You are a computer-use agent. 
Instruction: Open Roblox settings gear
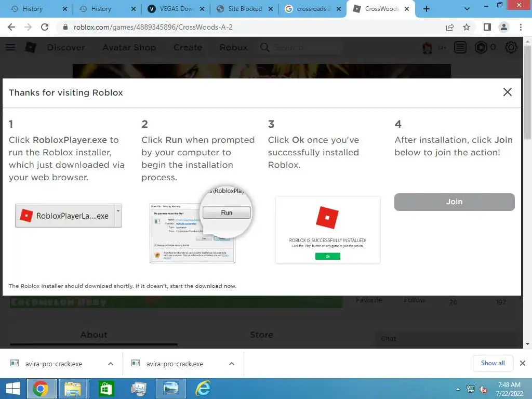(511, 47)
